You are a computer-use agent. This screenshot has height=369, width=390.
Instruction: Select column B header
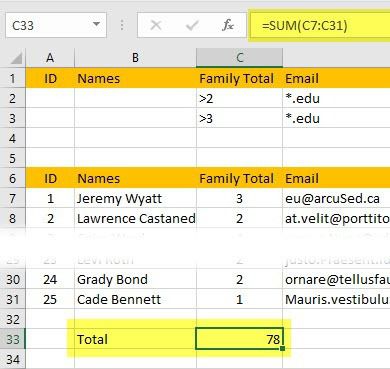(x=135, y=58)
